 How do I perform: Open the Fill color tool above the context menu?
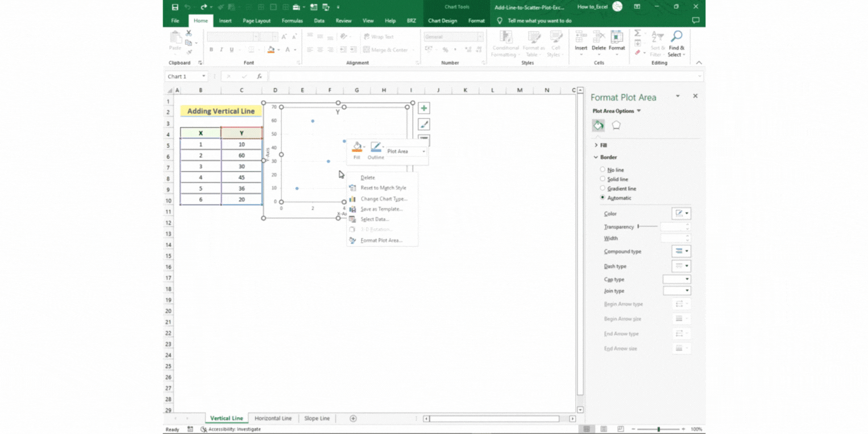point(357,147)
